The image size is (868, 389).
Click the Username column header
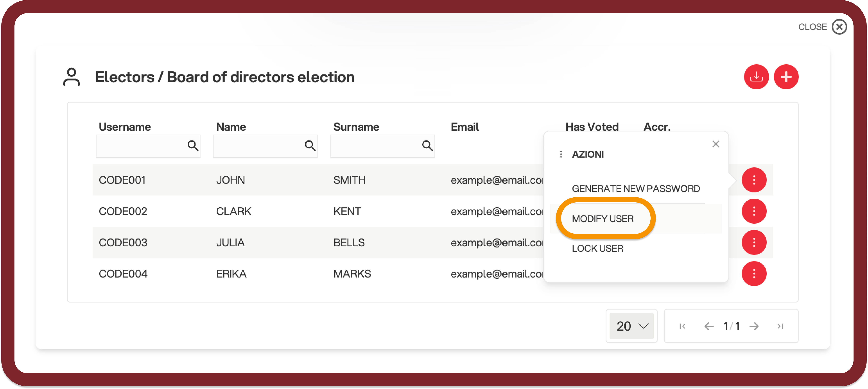tap(125, 127)
